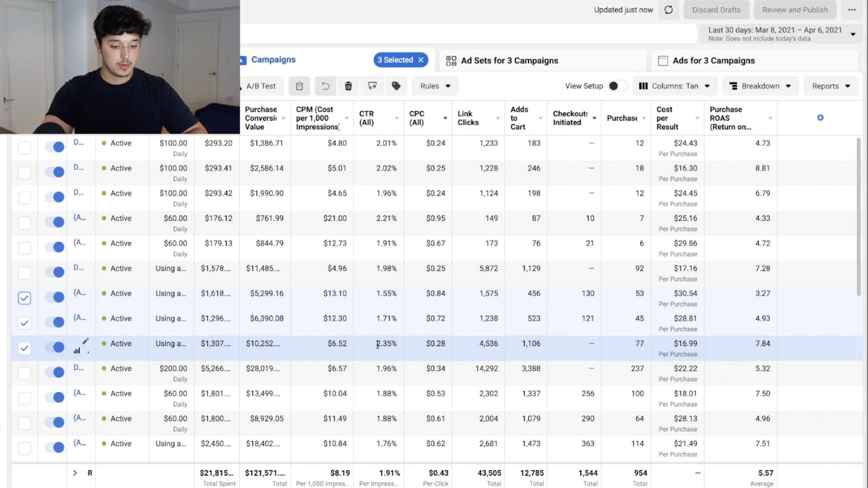The width and height of the screenshot is (868, 488).
Task: Open campaign name link with 4.73 ROAS
Action: (x=78, y=142)
